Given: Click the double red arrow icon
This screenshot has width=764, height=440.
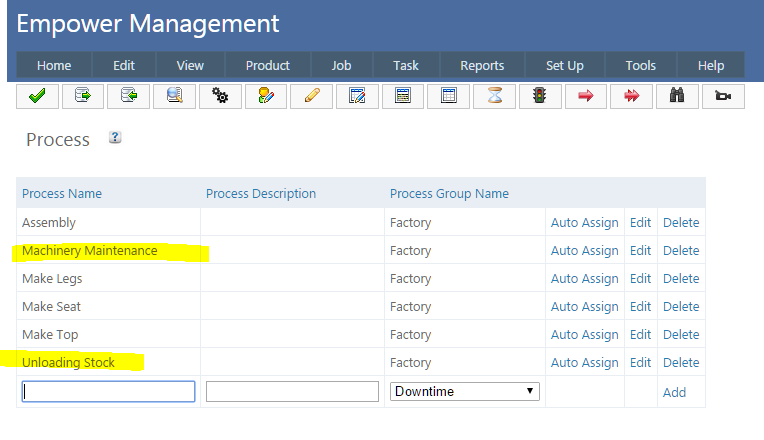Looking at the screenshot, I should pyautogui.click(x=631, y=96).
